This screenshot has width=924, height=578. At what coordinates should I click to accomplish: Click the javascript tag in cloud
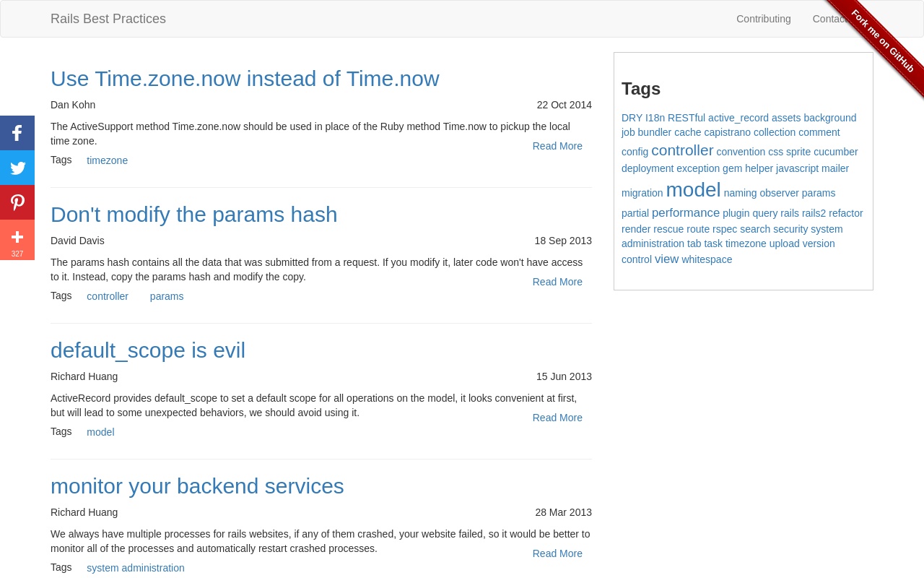pos(797,168)
